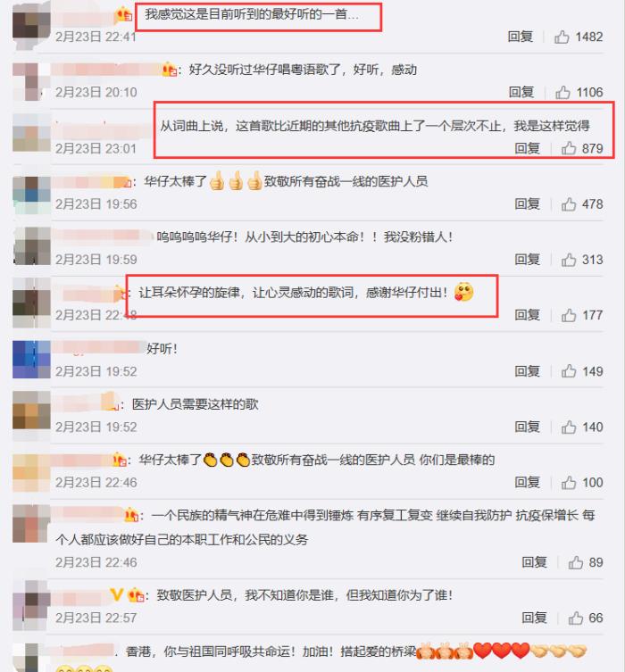Click thumbs-up icon beside 149

click(569, 371)
